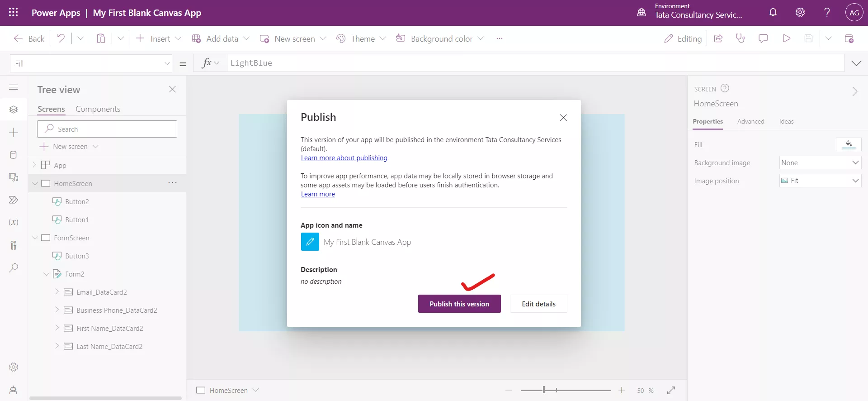Open the Fill property dropdown
The image size is (868, 401).
point(91,63)
